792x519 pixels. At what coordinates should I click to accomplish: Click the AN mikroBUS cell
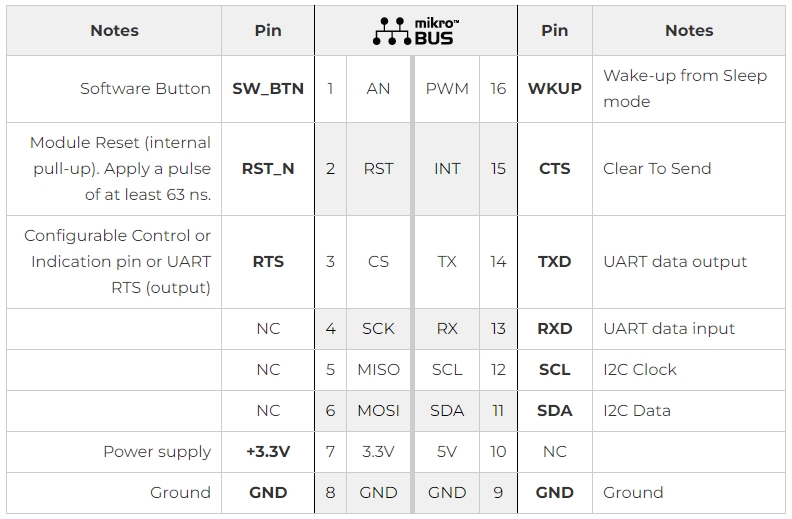pyautogui.click(x=378, y=88)
